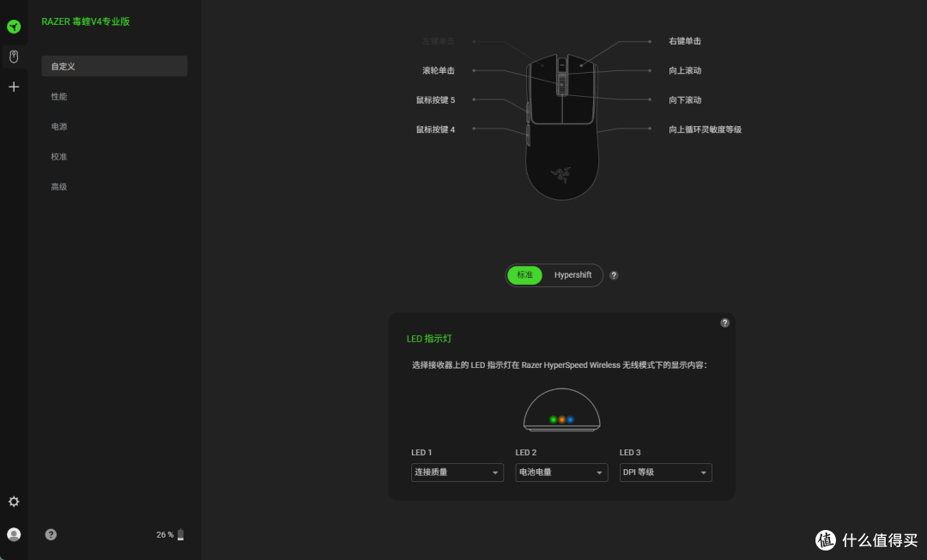Select the 标准 mode toggle
The height and width of the screenshot is (560, 927).
pyautogui.click(x=524, y=275)
